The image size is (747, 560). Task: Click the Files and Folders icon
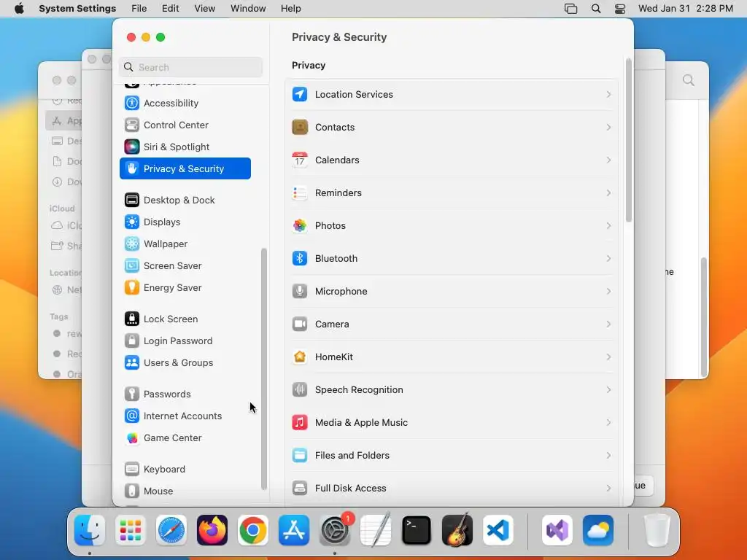coord(300,455)
